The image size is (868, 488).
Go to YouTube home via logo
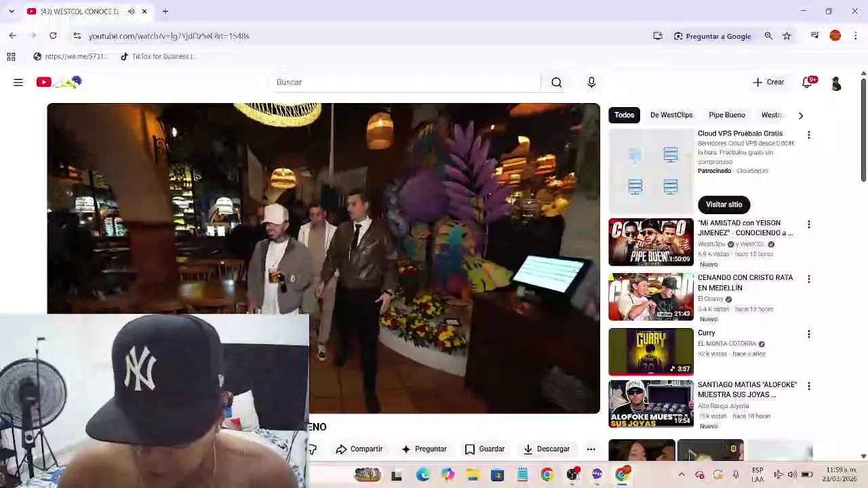pyautogui.click(x=59, y=82)
